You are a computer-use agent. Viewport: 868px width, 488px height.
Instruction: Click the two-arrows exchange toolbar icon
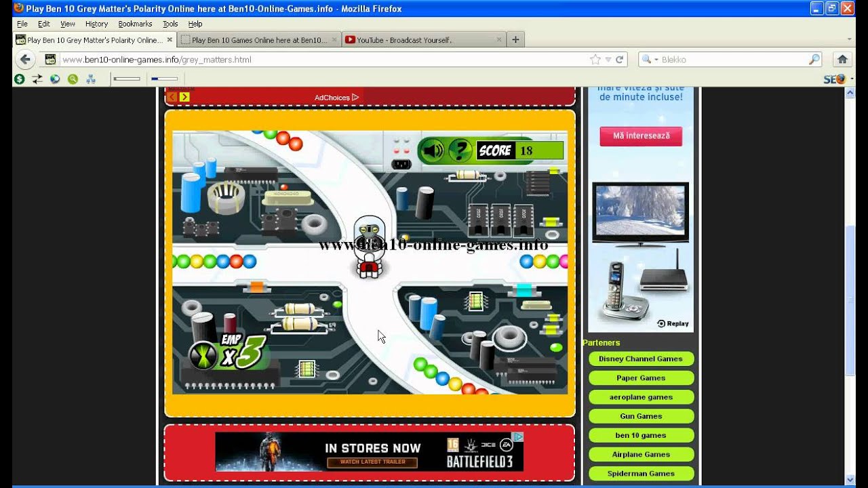[x=37, y=79]
